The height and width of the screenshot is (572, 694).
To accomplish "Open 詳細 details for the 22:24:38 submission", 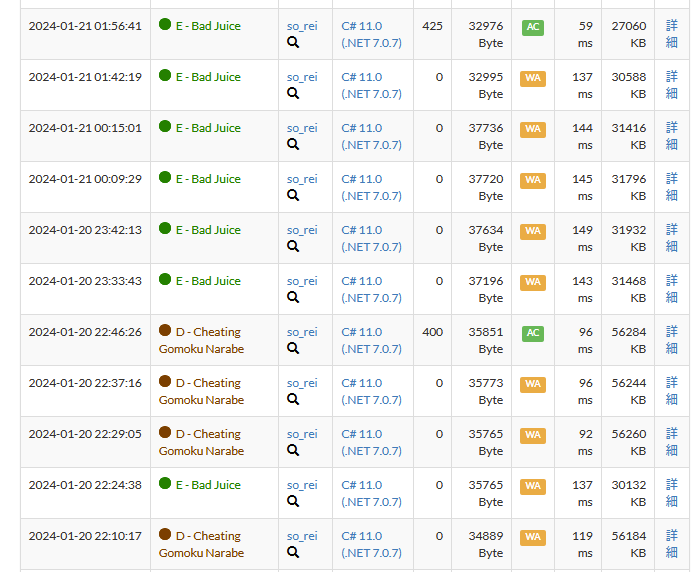I will pos(672,493).
